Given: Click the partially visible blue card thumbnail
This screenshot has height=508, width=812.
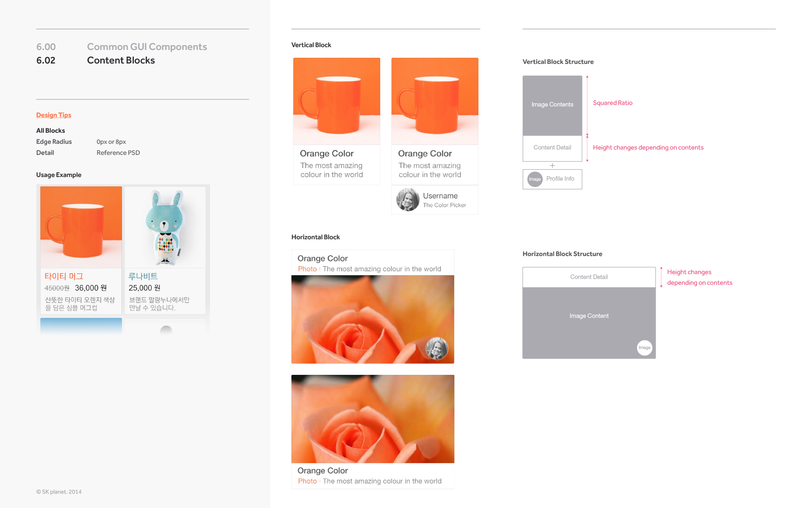Looking at the screenshot, I should click(81, 326).
